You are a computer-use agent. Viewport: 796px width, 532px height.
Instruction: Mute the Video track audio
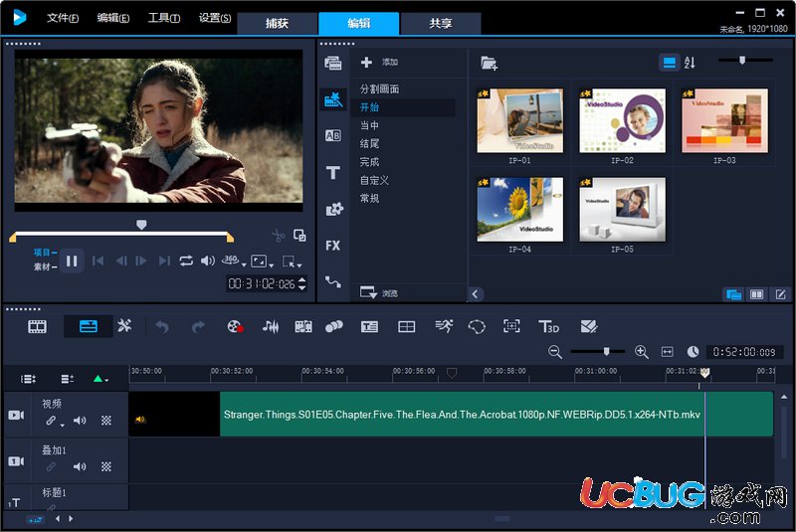pyautogui.click(x=80, y=421)
